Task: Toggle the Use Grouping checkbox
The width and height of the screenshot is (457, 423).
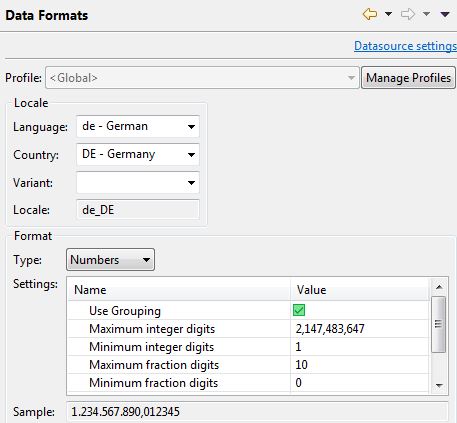Action: [299, 310]
